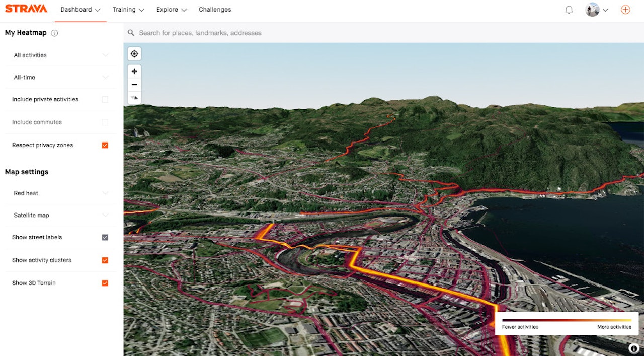This screenshot has height=356, width=644.
Task: Select the Strava logo
Action: 26,9
